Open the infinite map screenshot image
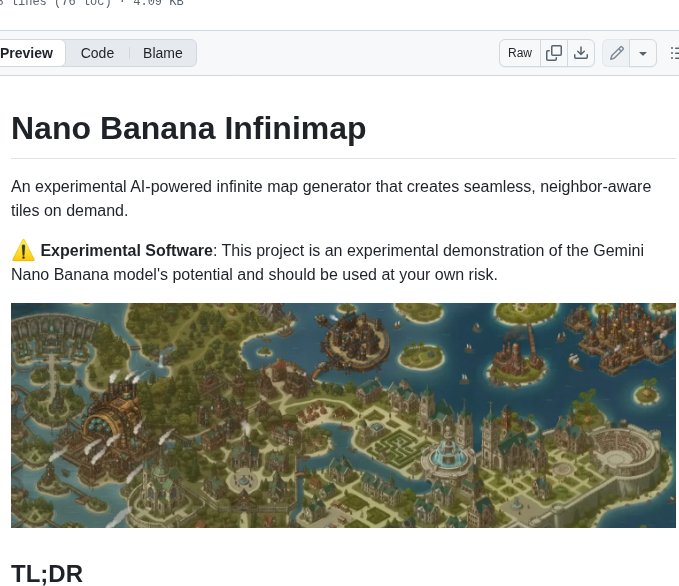Viewport: 679px width, 586px height. coord(343,415)
